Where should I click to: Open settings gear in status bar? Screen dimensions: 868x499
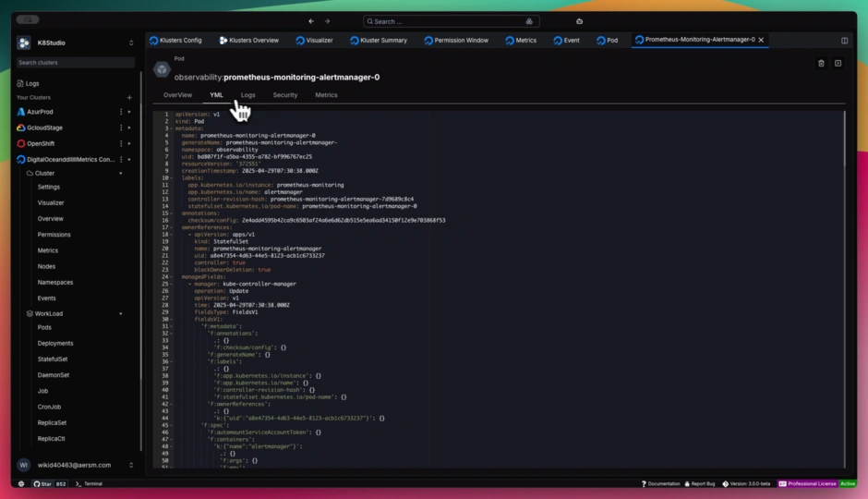tap(21, 484)
